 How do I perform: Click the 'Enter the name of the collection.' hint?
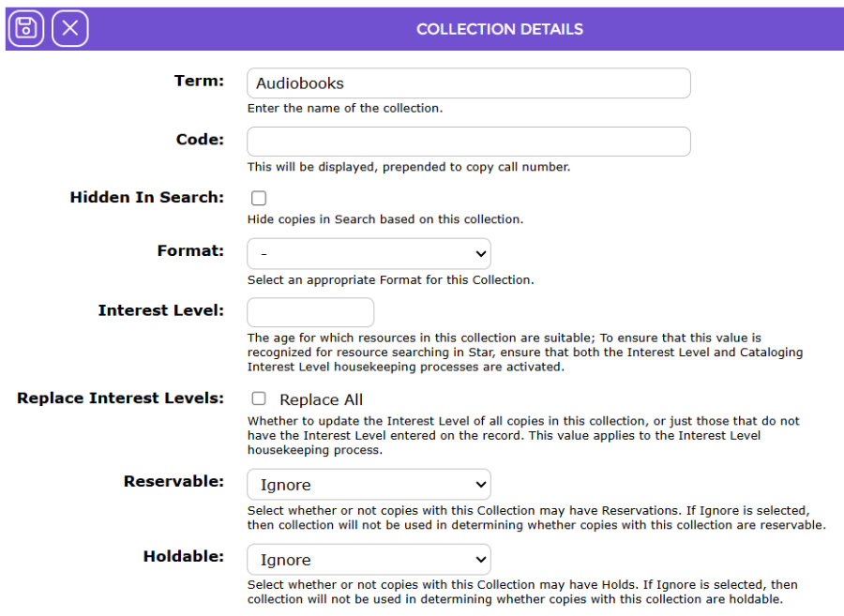[x=345, y=108]
